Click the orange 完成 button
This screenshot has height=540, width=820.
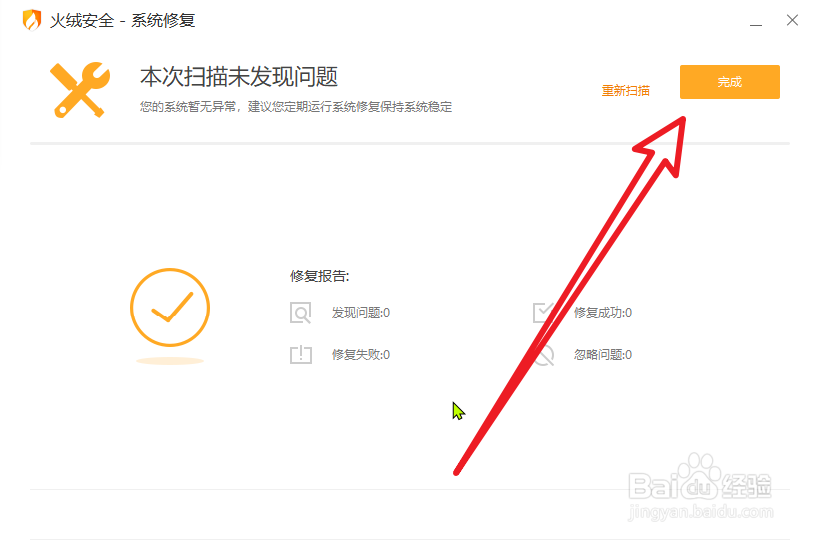tap(730, 82)
